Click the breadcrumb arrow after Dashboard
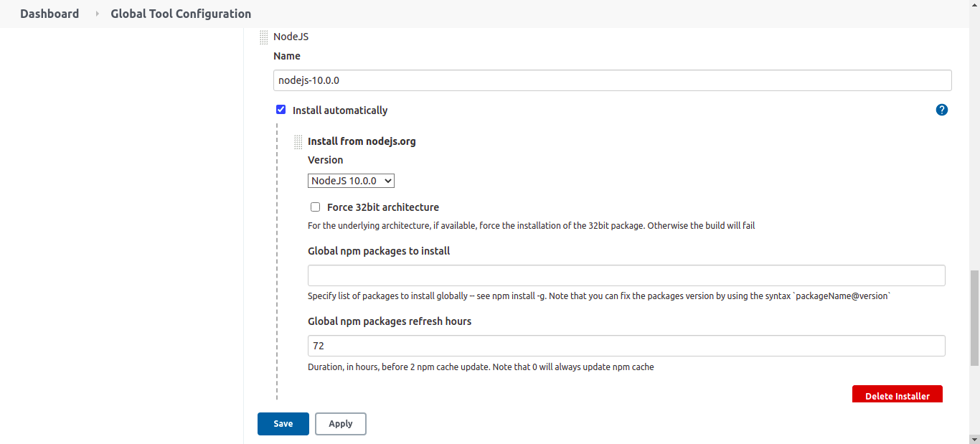The width and height of the screenshot is (980, 444). coord(97,14)
